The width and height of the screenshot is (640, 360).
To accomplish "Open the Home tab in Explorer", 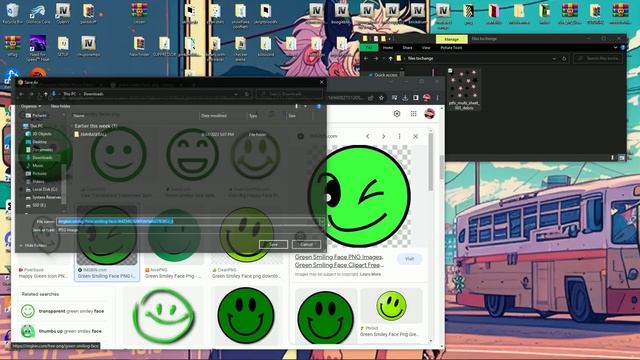I will [388, 48].
